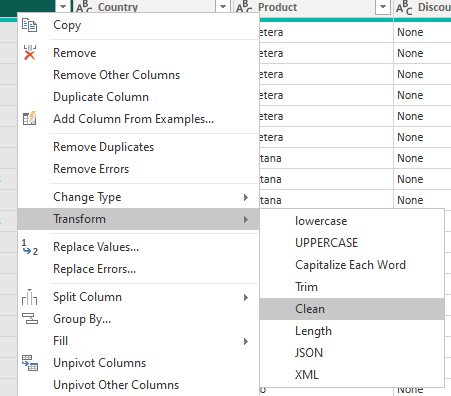Click Clean in the Transform submenu
Viewport: 451px width, 396px height.
(x=352, y=309)
